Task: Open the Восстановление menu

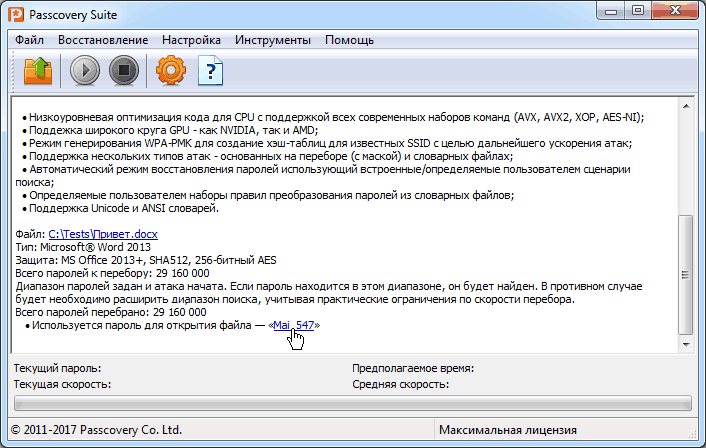Action: (103, 40)
